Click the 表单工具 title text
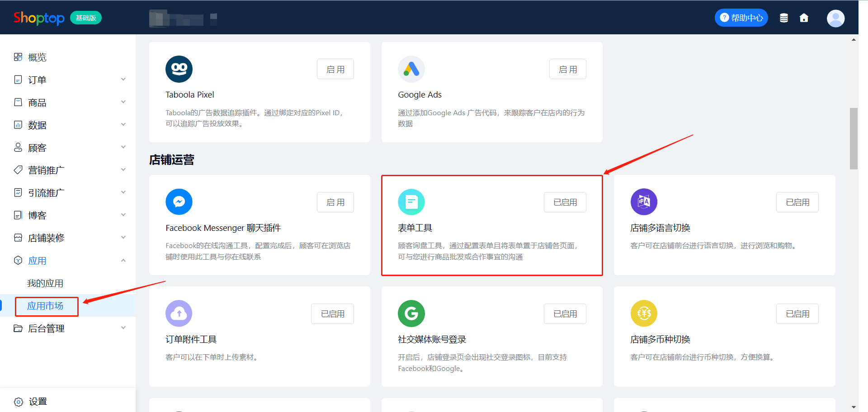Image resolution: width=868 pixels, height=412 pixels. [415, 228]
